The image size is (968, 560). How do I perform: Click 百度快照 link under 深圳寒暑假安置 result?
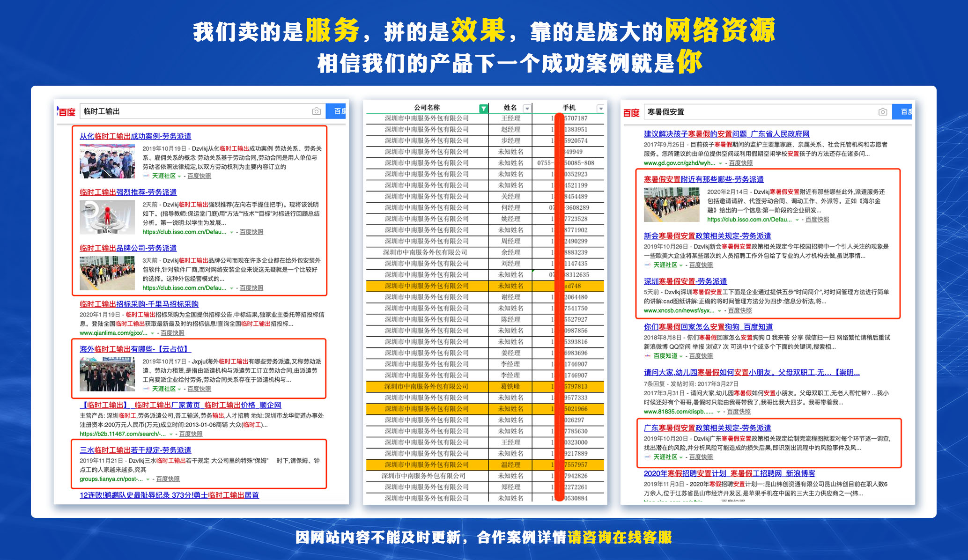(x=740, y=310)
